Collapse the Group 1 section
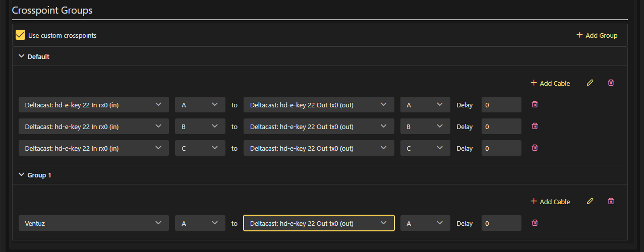 tap(21, 175)
